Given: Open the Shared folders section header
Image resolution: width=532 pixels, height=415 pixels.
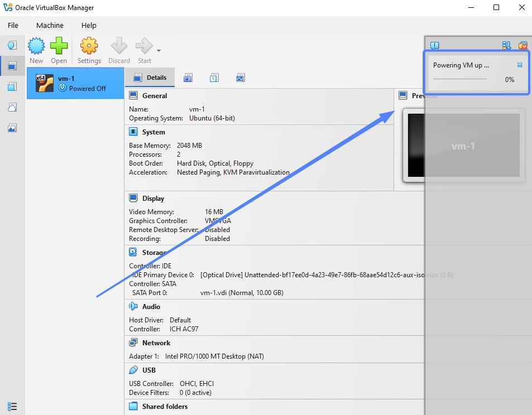Looking at the screenshot, I should coord(165,406).
